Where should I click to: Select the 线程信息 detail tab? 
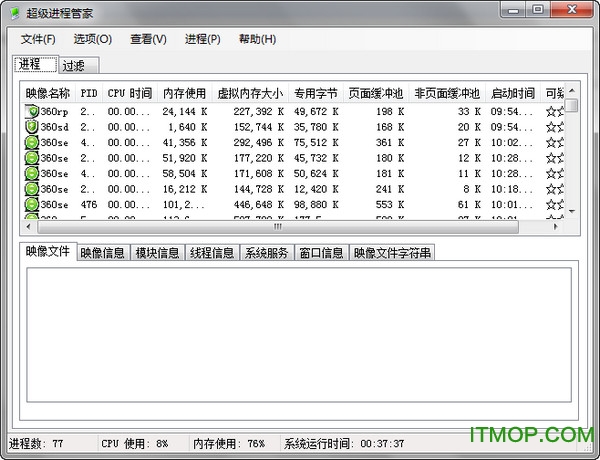point(212,253)
